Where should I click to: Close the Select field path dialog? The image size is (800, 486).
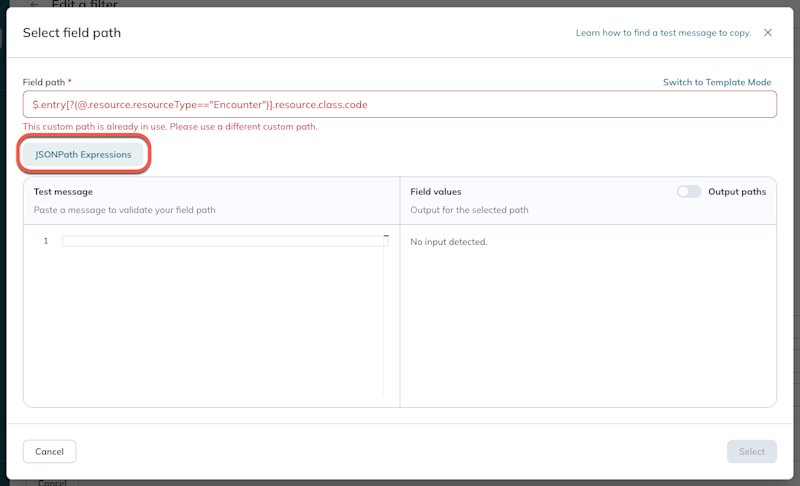tap(767, 33)
